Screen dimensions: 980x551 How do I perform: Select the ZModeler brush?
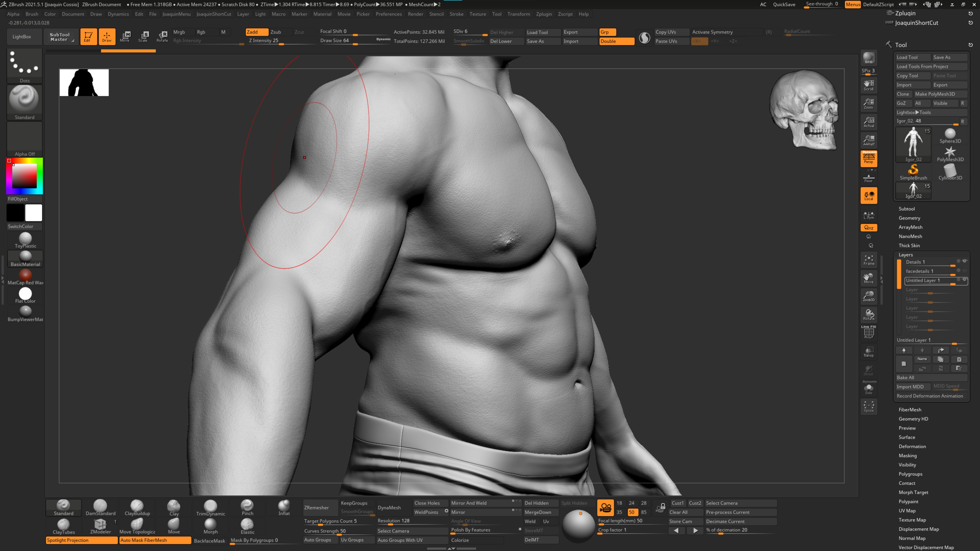(101, 526)
